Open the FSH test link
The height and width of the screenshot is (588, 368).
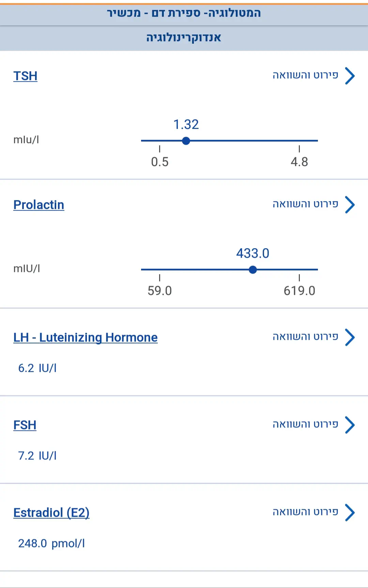[x=25, y=425]
